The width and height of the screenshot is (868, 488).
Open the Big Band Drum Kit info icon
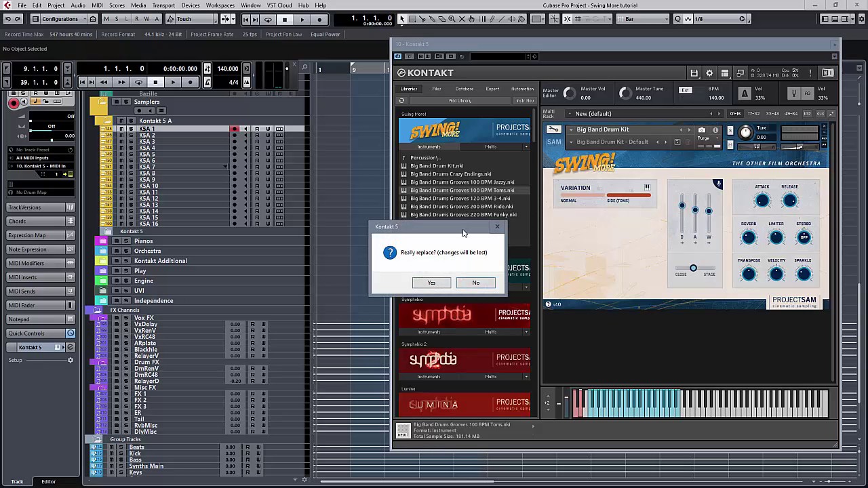point(715,129)
